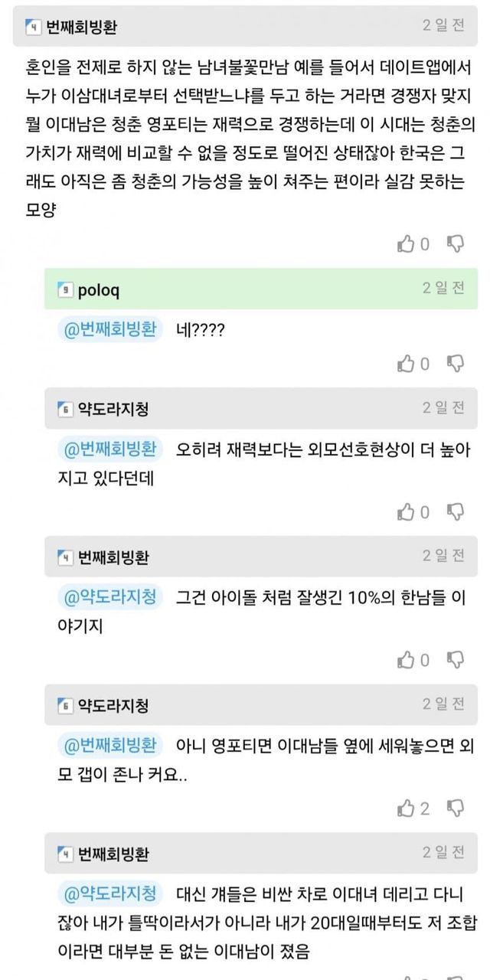
Task: Like the top comment about 데이트앱
Action: [406, 244]
